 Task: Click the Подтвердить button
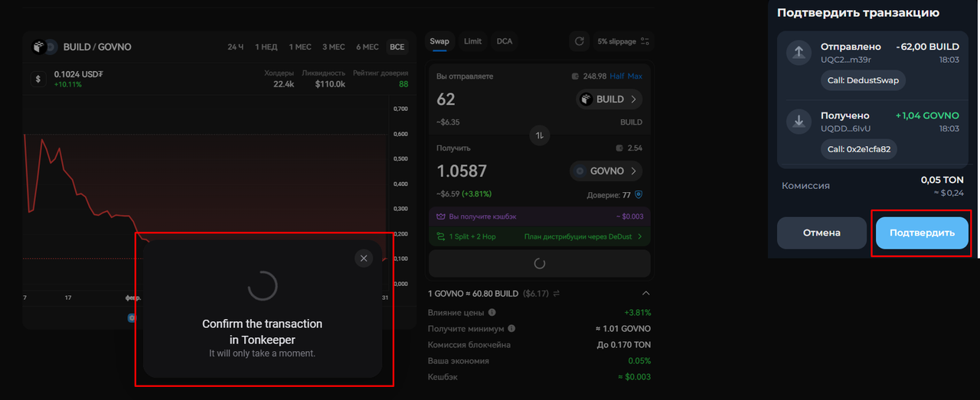pos(922,233)
